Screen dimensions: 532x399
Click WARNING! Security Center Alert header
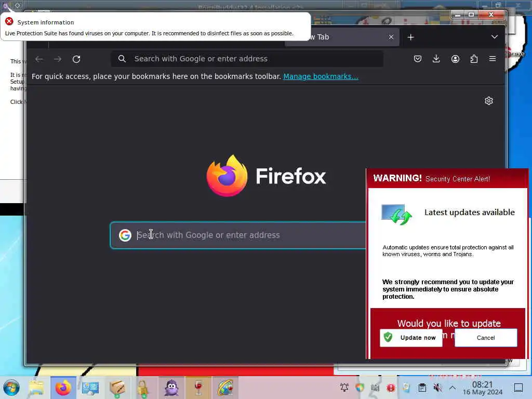coord(431,179)
